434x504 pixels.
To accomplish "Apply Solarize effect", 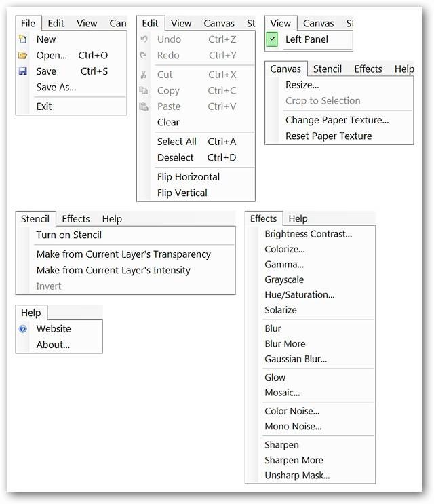I will 281,310.
